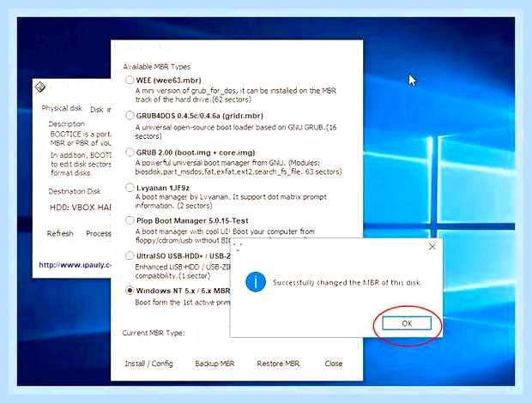This screenshot has width=532, height=403.
Task: Click the Backup MBR button
Action: coord(215,364)
